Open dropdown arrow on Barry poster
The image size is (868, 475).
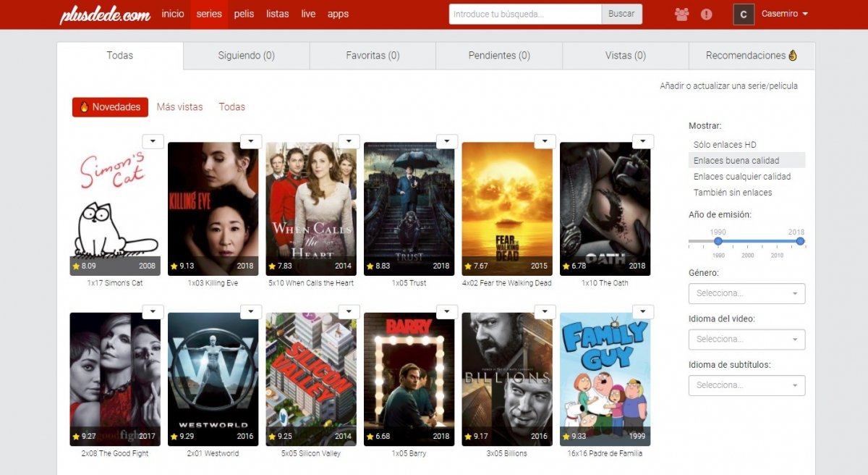446,312
